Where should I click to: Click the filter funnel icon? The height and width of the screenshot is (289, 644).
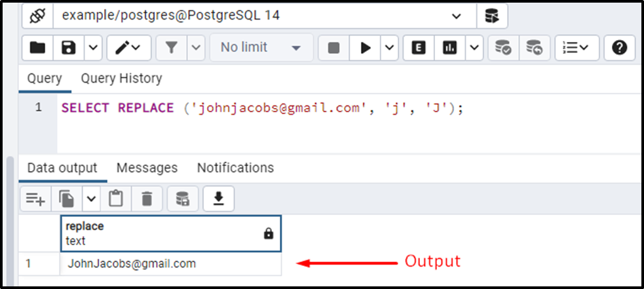pos(172,48)
